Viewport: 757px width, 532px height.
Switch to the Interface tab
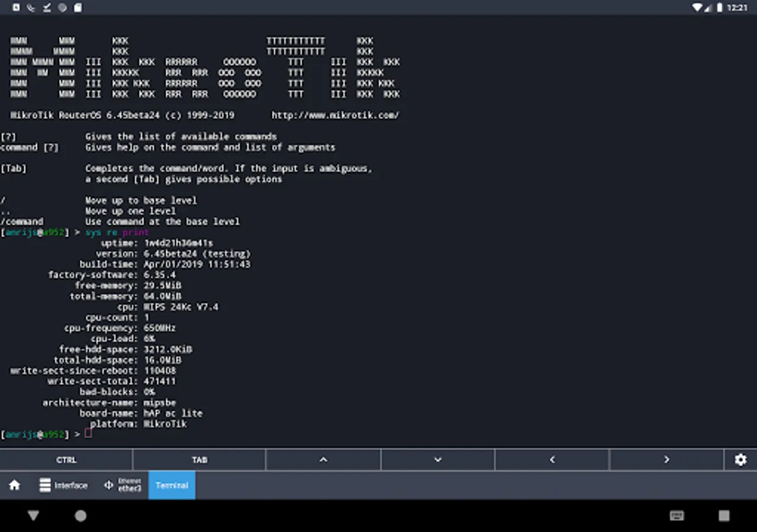click(63, 485)
